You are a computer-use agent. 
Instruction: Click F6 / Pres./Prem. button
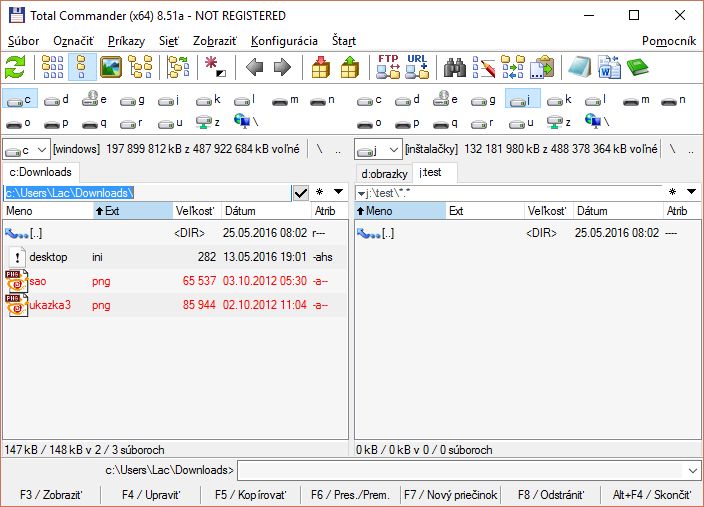point(350,495)
